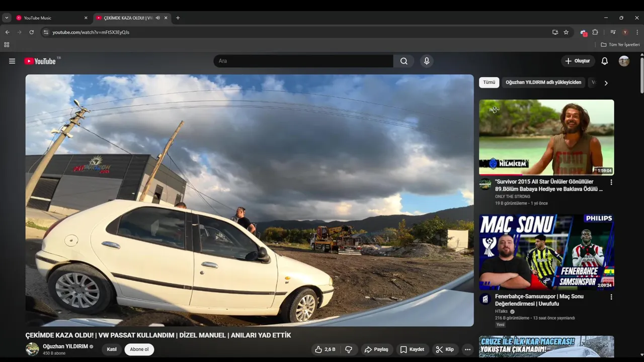The width and height of the screenshot is (644, 362).
Task: Switch to the YouTube Music tab
Action: (51, 18)
